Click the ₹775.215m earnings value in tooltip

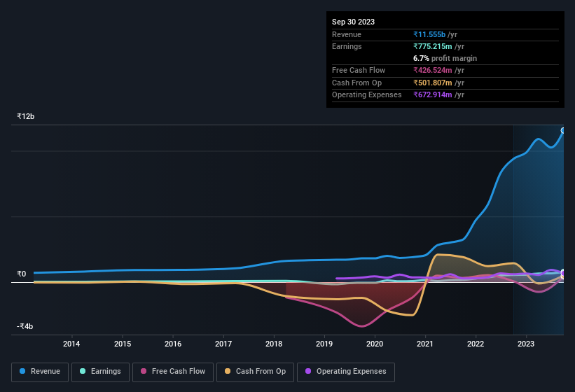433,46
